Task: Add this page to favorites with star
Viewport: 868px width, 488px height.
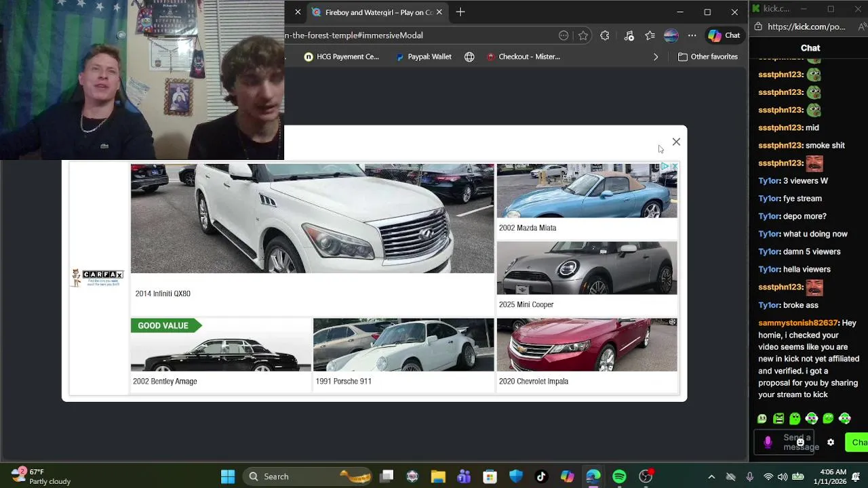Action: 583,35
